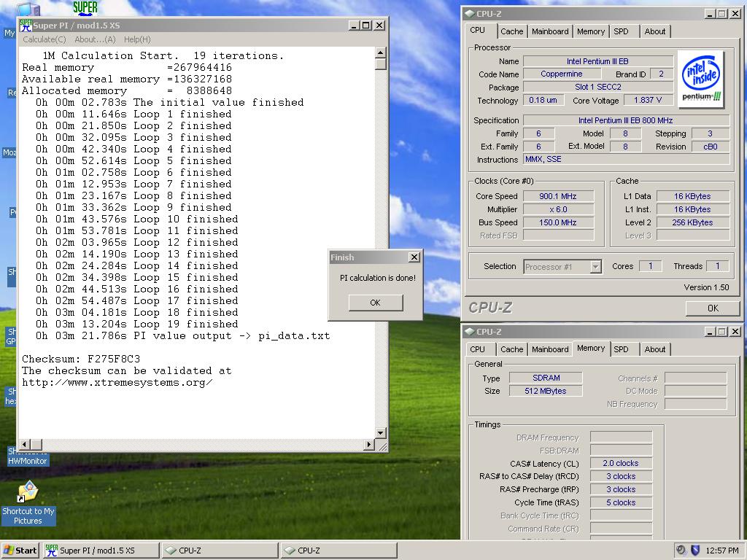Screen dimensions: 747x560
Task: Click the Instructions field MMX, SSE
Action: click(626, 160)
